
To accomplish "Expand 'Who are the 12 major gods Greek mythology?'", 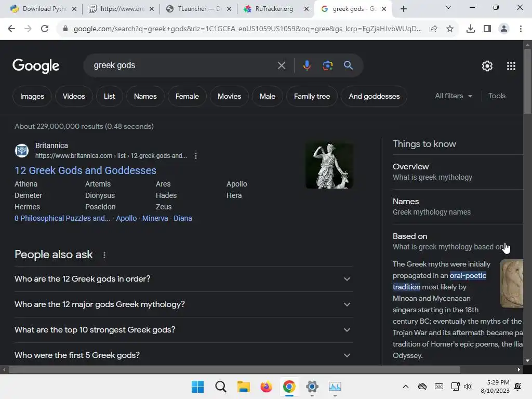I will (184, 304).
